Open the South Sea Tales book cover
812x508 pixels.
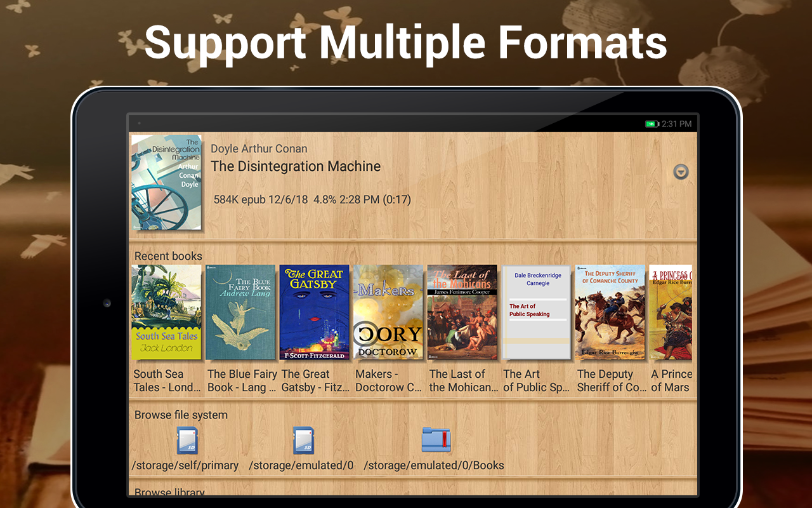click(x=166, y=312)
